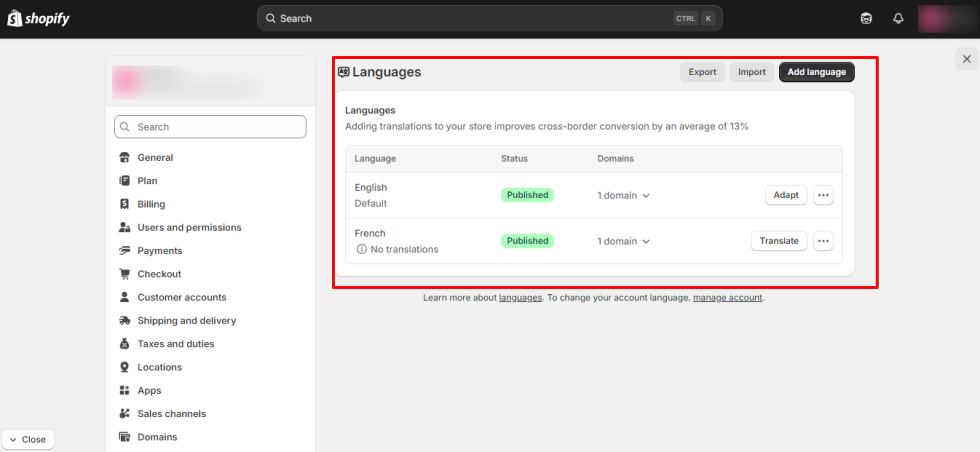980x452 pixels.
Task: Expand the French 1 domain dropdown
Action: 624,241
